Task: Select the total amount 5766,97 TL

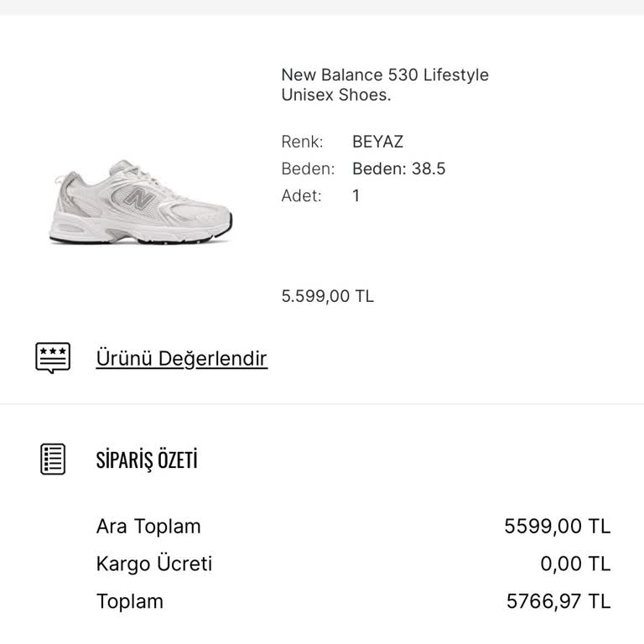Action: [558, 601]
